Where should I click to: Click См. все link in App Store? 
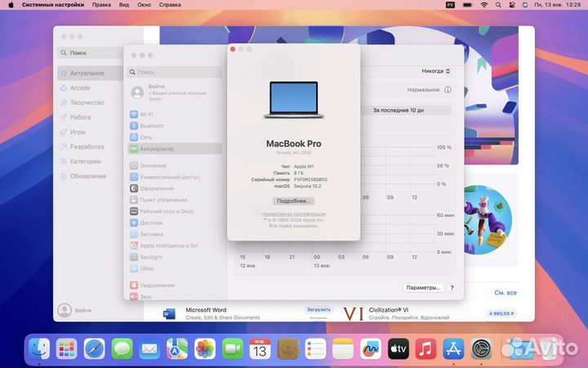[506, 293]
